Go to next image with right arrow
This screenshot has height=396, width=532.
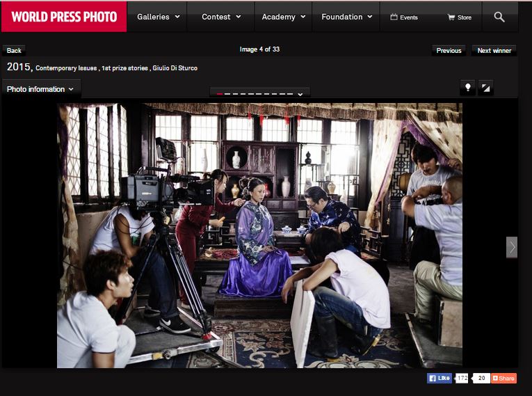point(512,247)
